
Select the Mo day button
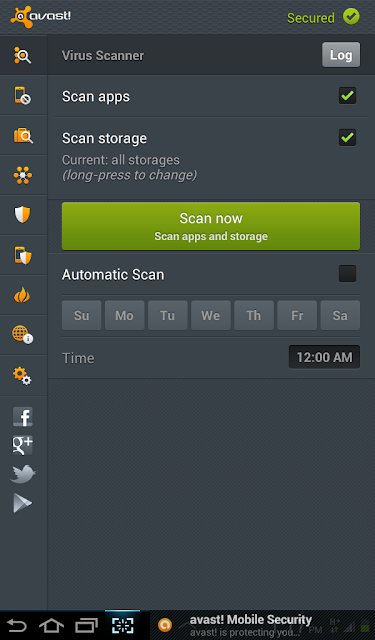tap(124, 315)
